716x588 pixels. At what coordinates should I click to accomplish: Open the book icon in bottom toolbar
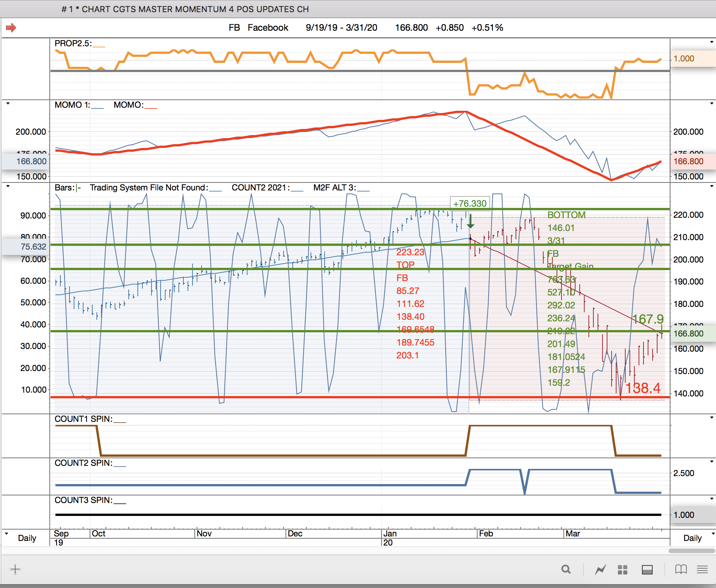point(681,569)
